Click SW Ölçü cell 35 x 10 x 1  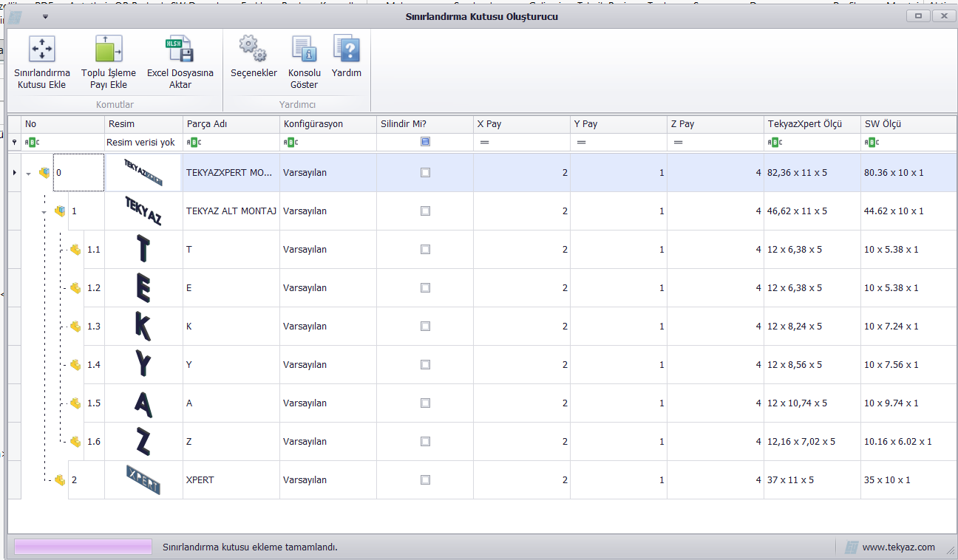pyautogui.click(x=908, y=480)
